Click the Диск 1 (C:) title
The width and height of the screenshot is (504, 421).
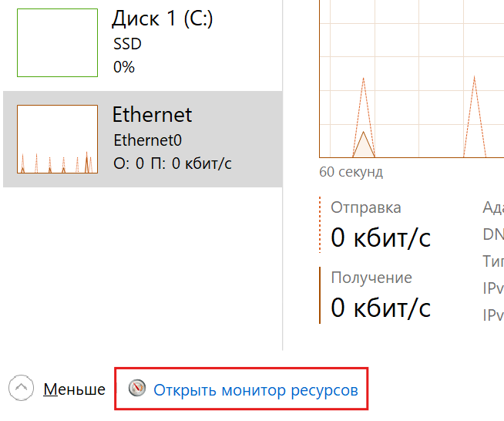163,19
